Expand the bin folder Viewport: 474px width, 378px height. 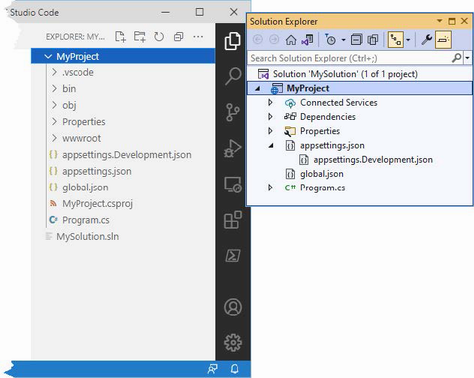coord(54,88)
